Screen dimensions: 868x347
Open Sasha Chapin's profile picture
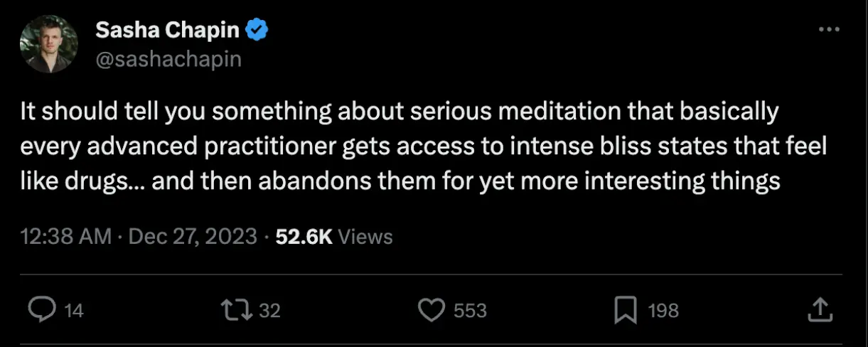click(49, 44)
